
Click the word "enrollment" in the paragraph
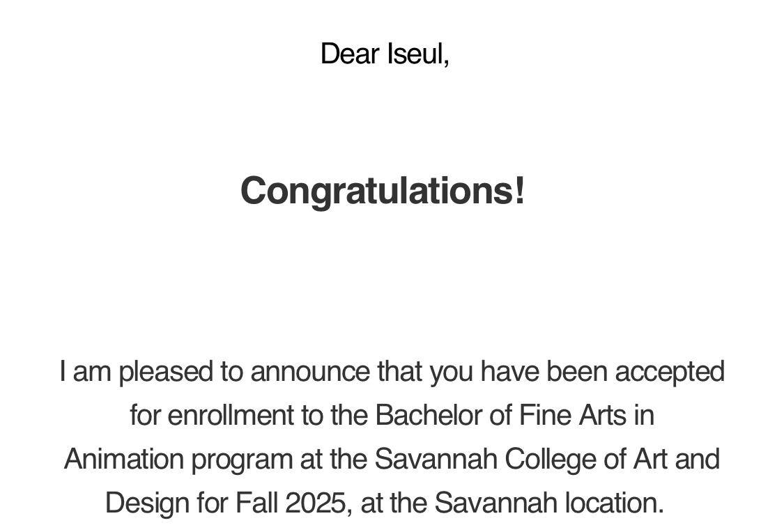click(231, 415)
